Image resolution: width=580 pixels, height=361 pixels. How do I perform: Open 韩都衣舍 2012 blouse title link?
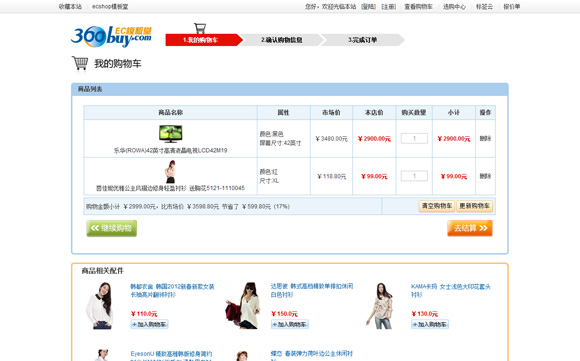172,291
